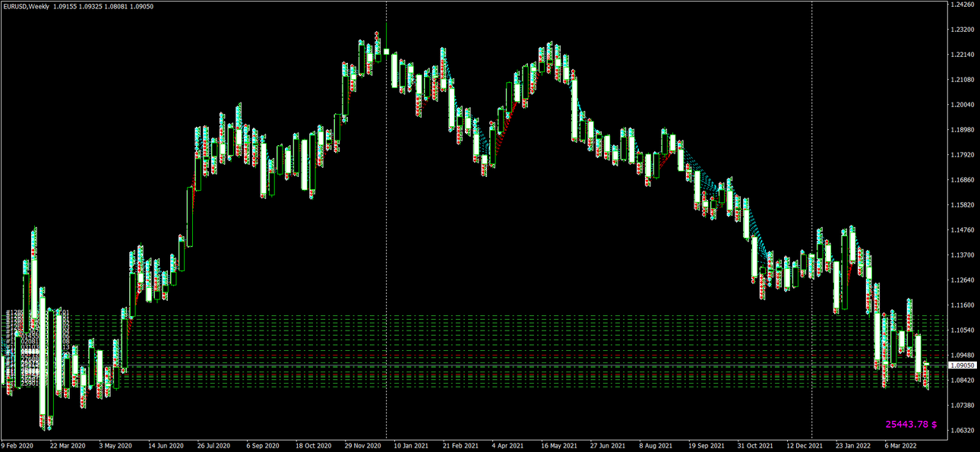980x452 pixels.
Task: Click the 6 Mar 2022 date label
Action: click(x=902, y=446)
